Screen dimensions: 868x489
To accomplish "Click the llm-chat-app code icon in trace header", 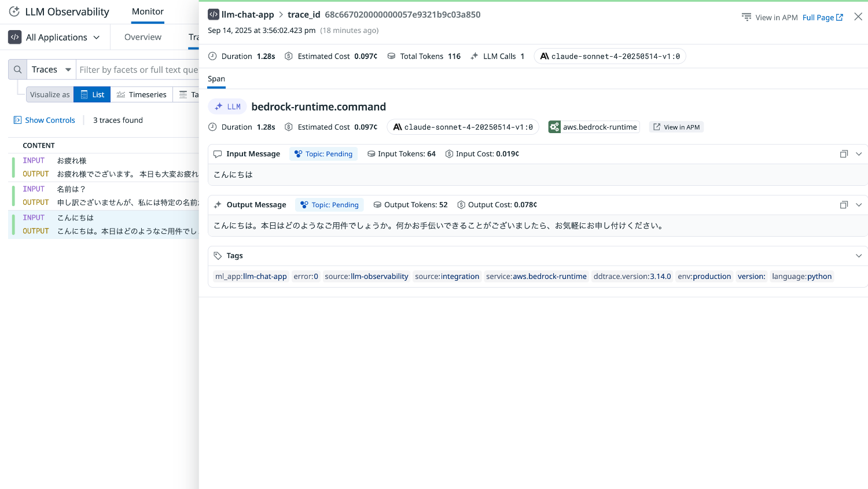I will pos(214,14).
